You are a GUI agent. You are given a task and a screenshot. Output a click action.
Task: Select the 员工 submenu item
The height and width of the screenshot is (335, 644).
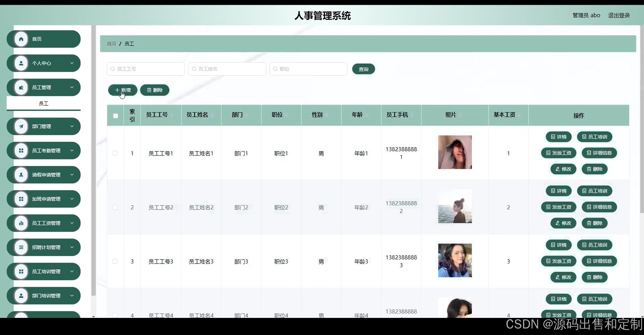click(44, 103)
